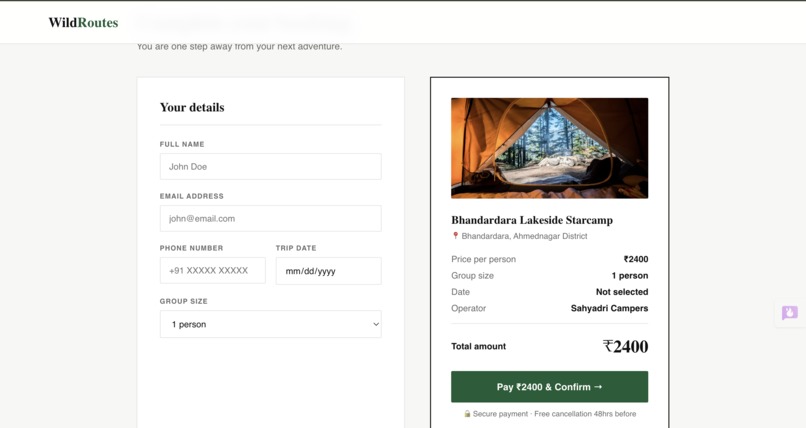The height and width of the screenshot is (428, 806).
Task: Click the ₹2400 total amount figure
Action: pyautogui.click(x=626, y=346)
